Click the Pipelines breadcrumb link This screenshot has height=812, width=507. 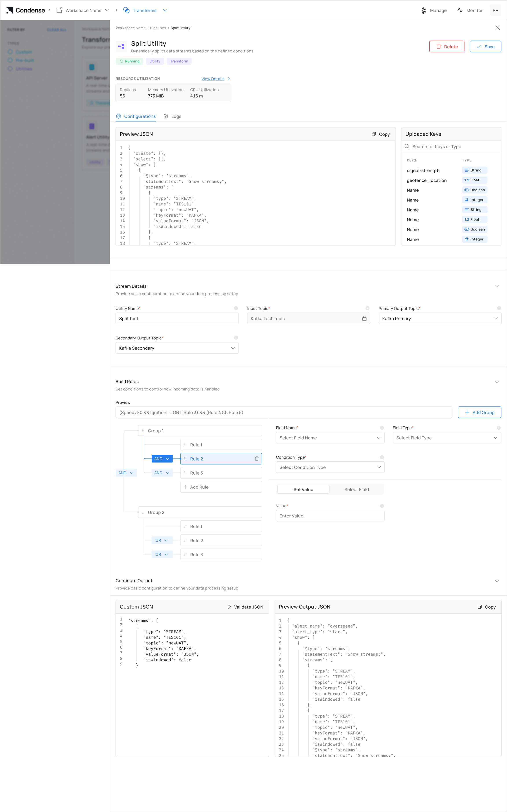click(x=158, y=28)
